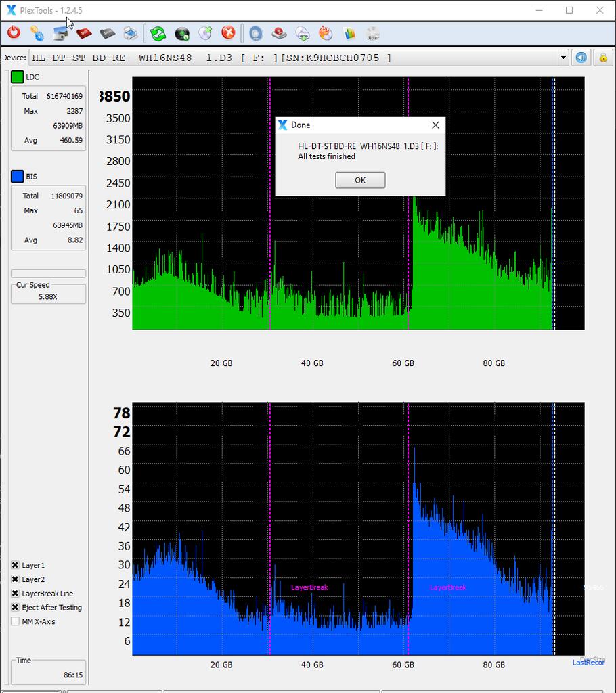Click the red X stop icon
Screen dimensions: 616x693
coord(228,32)
